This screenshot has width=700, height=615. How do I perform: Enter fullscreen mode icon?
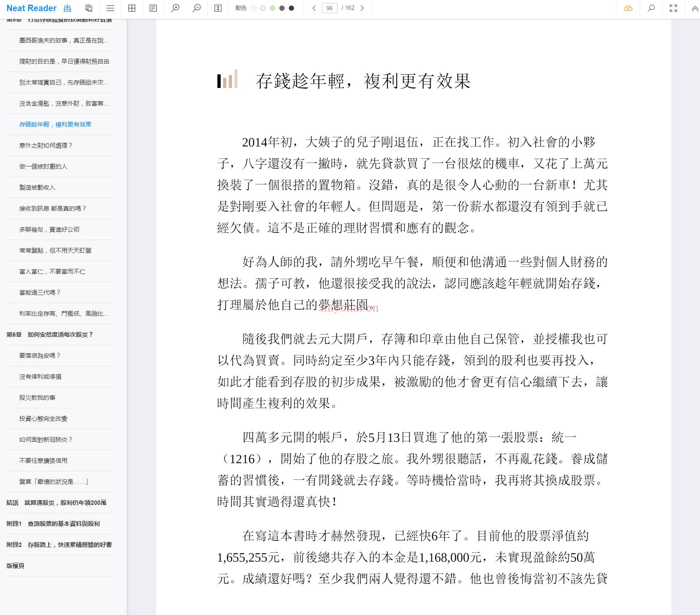pyautogui.click(x=673, y=8)
